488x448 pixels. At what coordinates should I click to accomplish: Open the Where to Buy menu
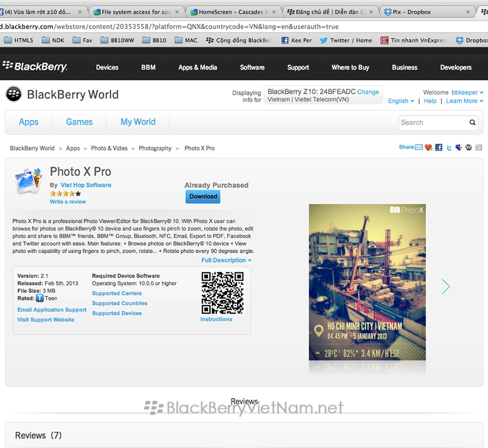pos(350,67)
